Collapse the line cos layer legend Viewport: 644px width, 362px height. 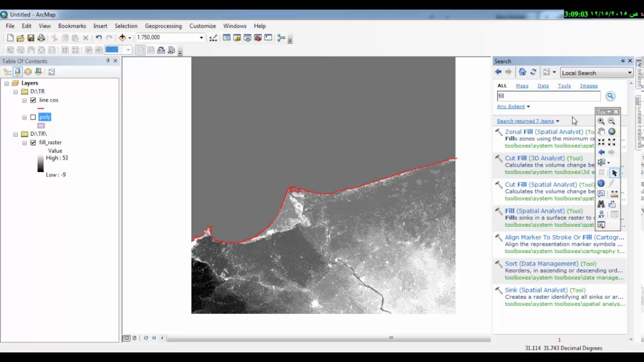[x=25, y=100]
